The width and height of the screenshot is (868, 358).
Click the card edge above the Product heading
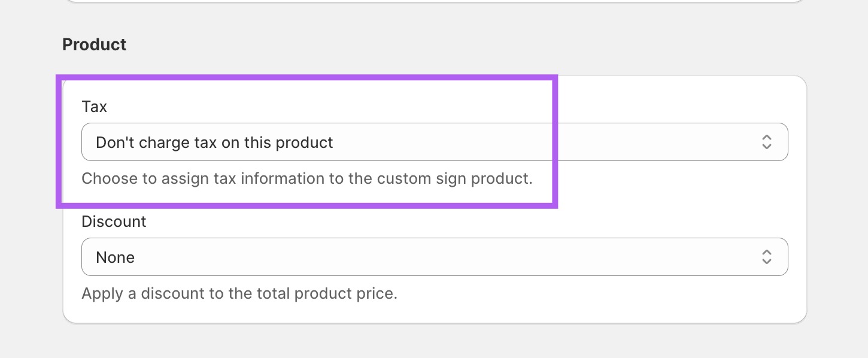pyautogui.click(x=419, y=2)
